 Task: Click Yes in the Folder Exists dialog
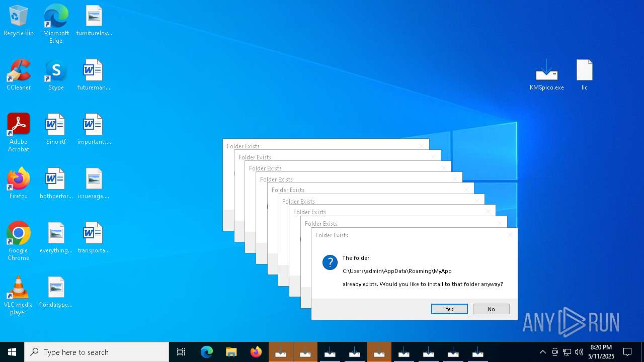(449, 309)
